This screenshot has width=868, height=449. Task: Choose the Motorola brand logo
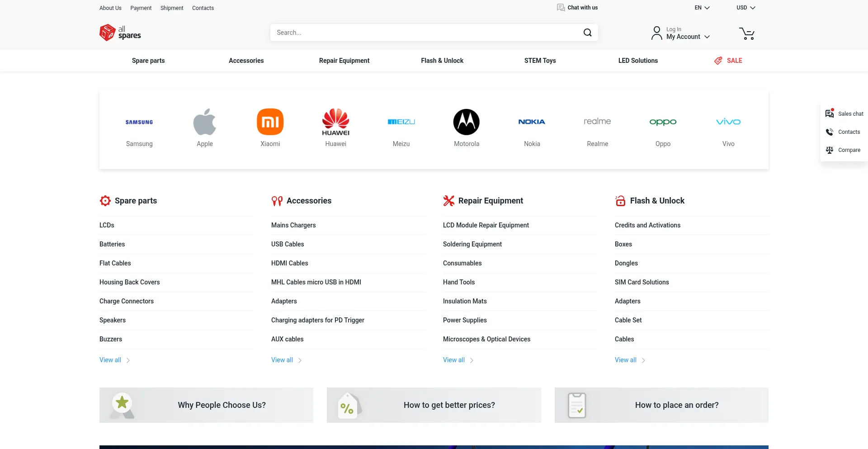pyautogui.click(x=466, y=122)
